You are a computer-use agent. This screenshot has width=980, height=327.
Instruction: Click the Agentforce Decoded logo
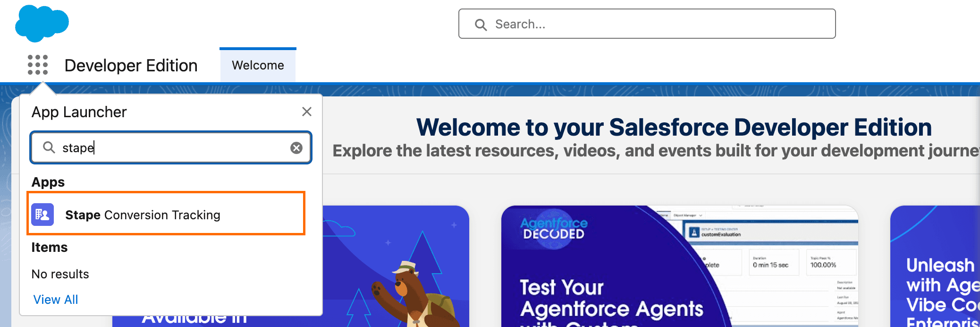click(554, 228)
